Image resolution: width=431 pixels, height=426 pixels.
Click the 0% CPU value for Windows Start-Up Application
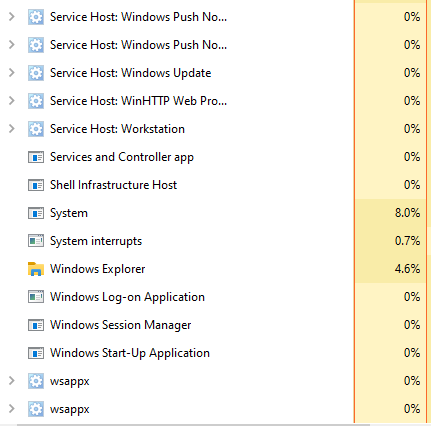(412, 353)
